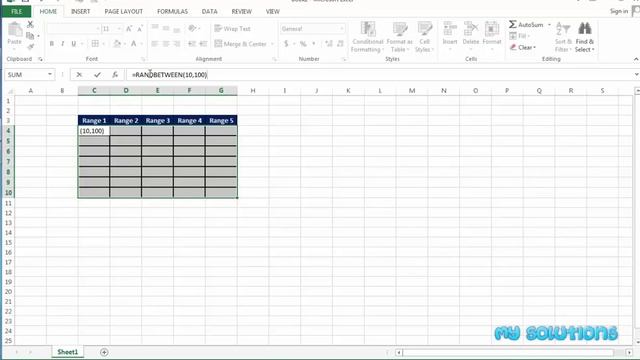Toggle Wrap Text
The image size is (640, 360).
232,29
